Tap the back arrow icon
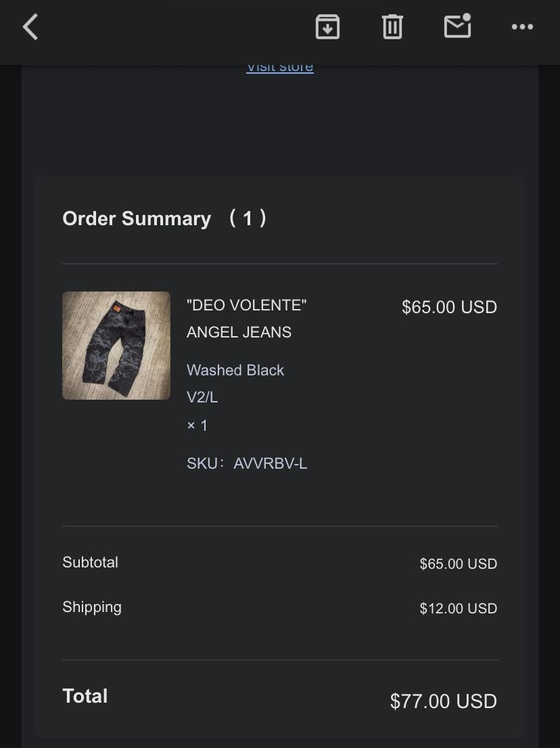Viewport: 560px width, 748px height. 30,28
